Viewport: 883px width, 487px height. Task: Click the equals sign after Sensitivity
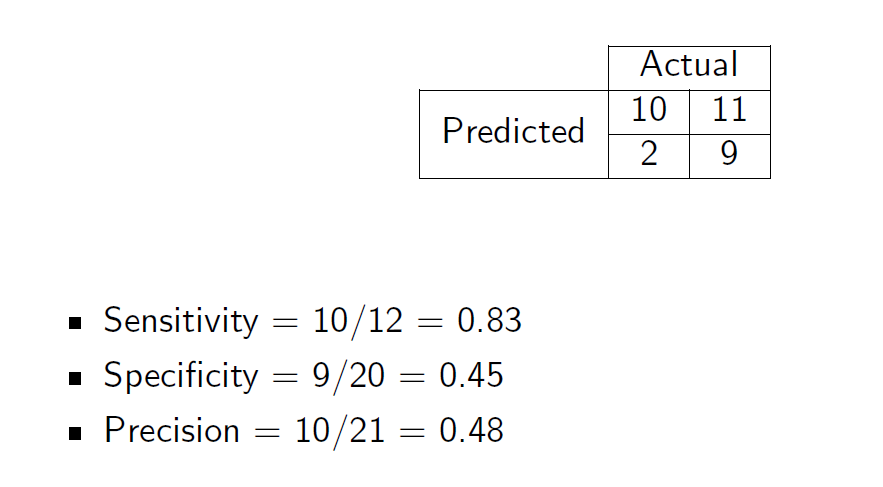[x=285, y=323]
